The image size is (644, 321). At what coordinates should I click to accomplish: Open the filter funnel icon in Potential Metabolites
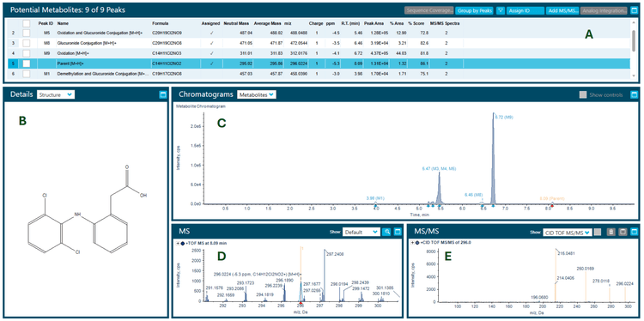501,10
